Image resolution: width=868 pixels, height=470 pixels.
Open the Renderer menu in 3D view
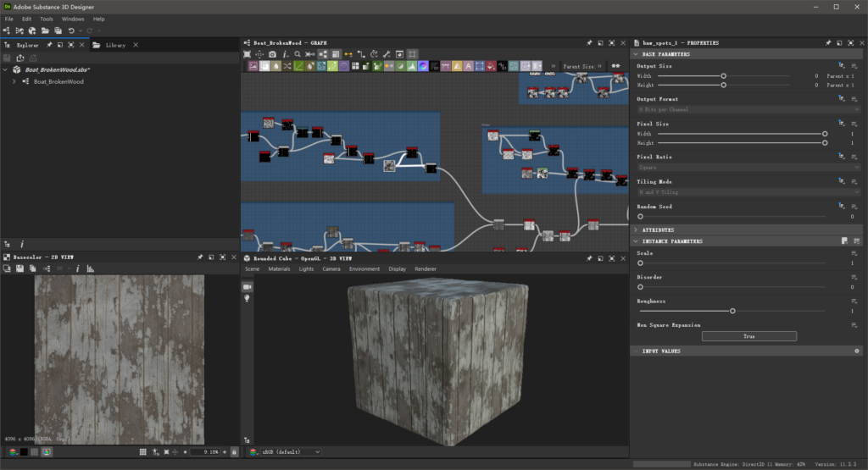click(426, 268)
